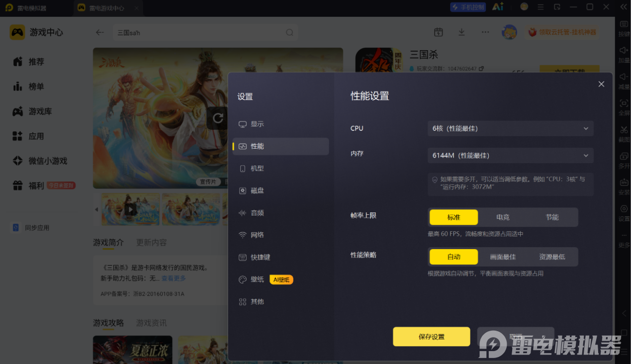Select the 游戏攻略 tab
This screenshot has height=364, width=631.
point(108,323)
